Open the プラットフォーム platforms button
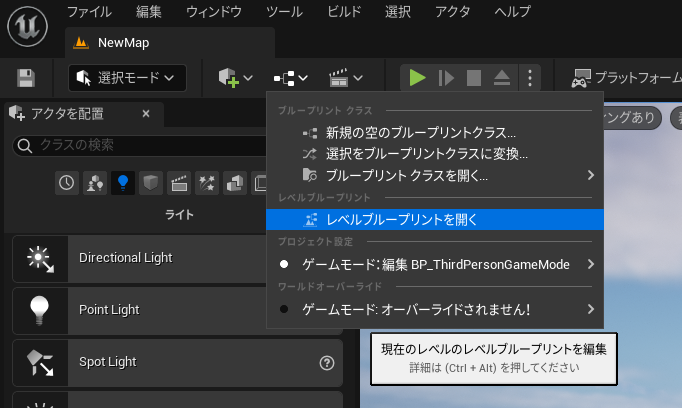Viewport: 682px width, 408px height. [x=626, y=78]
